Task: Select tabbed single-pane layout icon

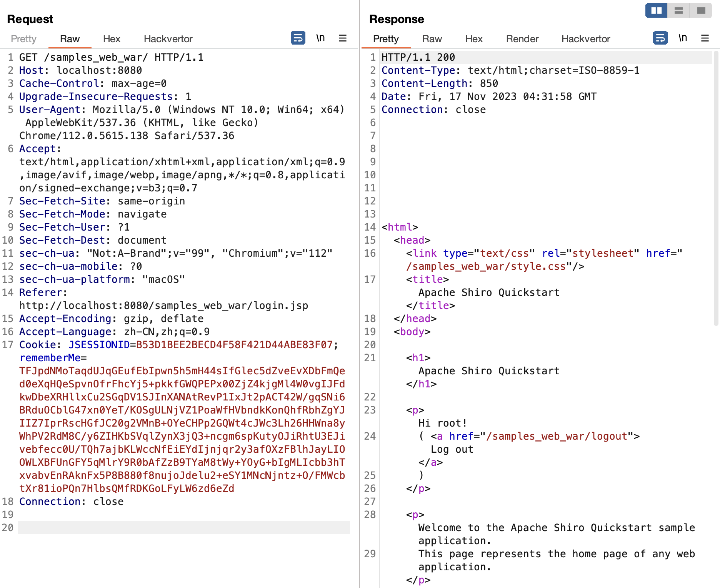Action: coord(701,10)
